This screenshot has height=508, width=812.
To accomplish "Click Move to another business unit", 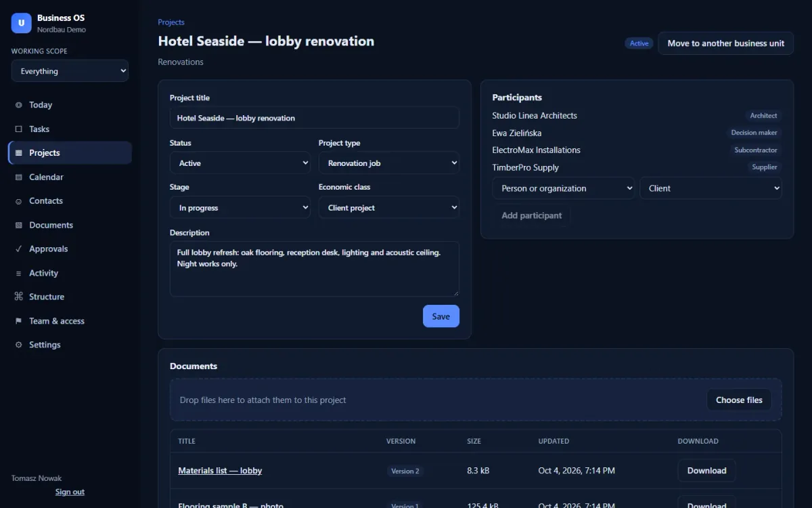I will click(725, 43).
